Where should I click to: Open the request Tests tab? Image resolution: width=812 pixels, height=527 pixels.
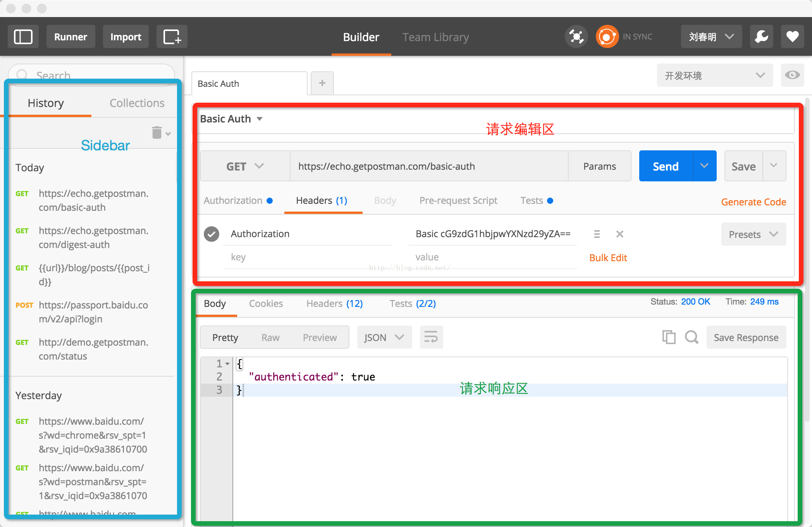tap(537, 201)
